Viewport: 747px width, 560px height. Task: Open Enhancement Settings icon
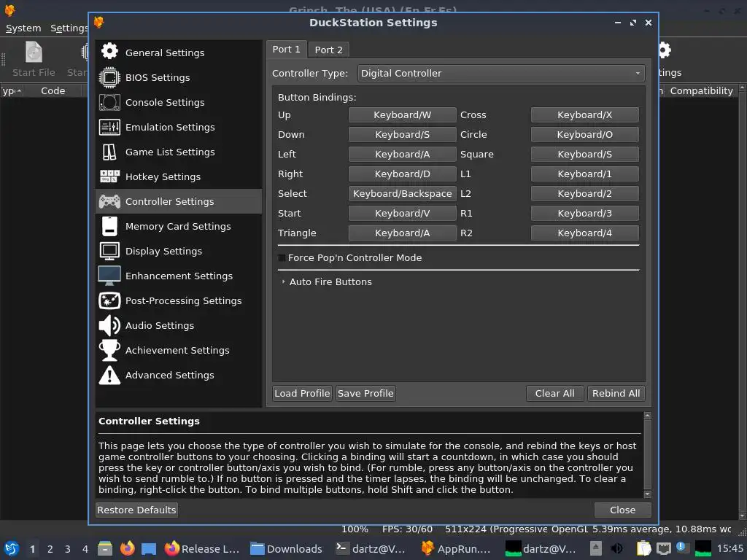click(109, 276)
